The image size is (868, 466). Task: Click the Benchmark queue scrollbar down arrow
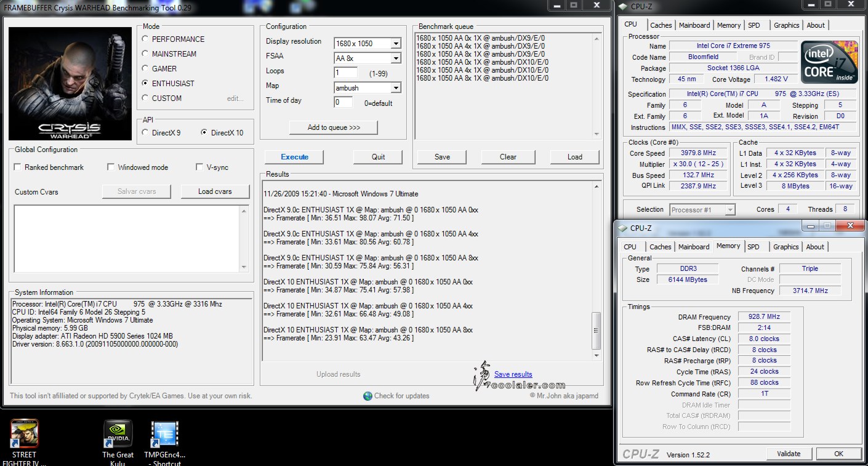(597, 134)
